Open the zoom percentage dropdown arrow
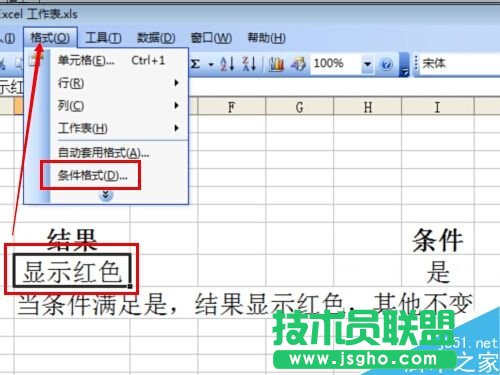The width and height of the screenshot is (500, 375). (x=367, y=64)
